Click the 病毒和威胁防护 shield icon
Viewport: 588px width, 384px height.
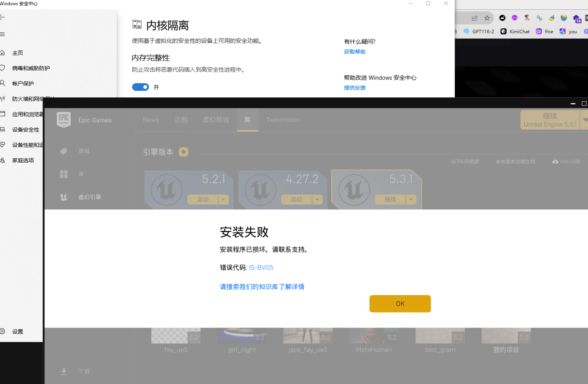point(2,68)
